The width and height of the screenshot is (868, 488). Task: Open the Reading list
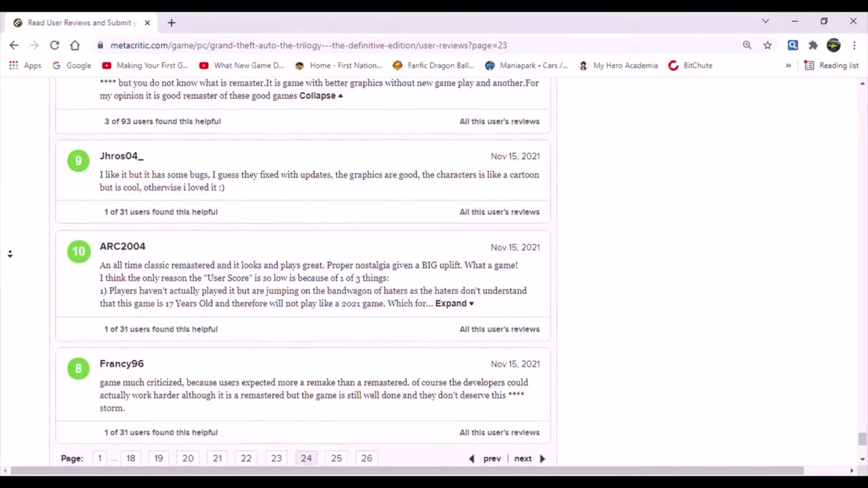831,66
